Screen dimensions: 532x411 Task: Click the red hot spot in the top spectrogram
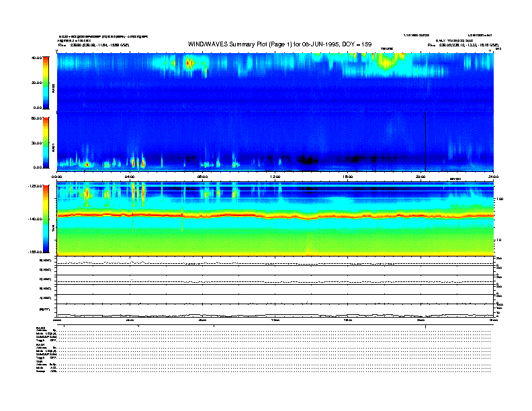pyautogui.click(x=189, y=63)
